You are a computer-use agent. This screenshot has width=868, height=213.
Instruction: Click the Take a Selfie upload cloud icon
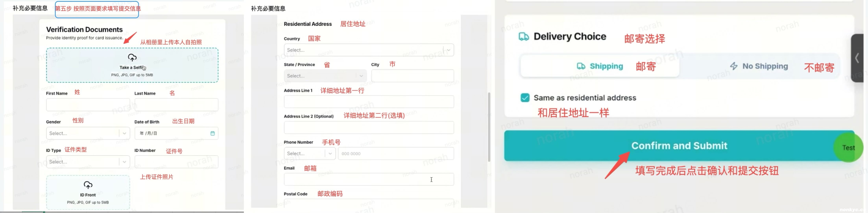pyautogui.click(x=132, y=57)
